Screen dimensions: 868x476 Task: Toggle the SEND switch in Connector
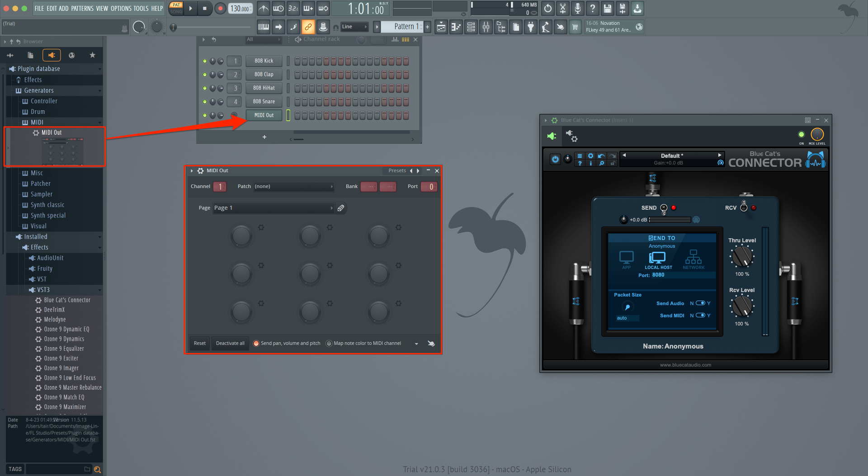664,208
